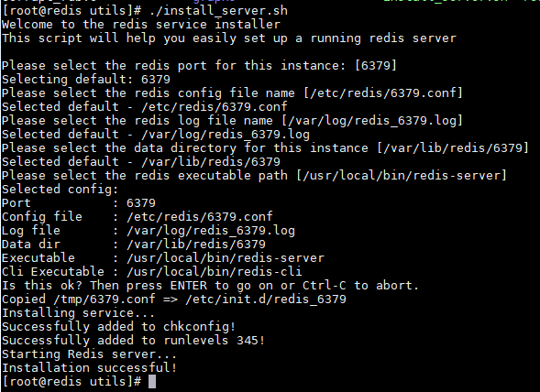Click 'Successfully added to runlevels 345!' line
Viewport: 540px width, 392px height.
click(x=134, y=341)
